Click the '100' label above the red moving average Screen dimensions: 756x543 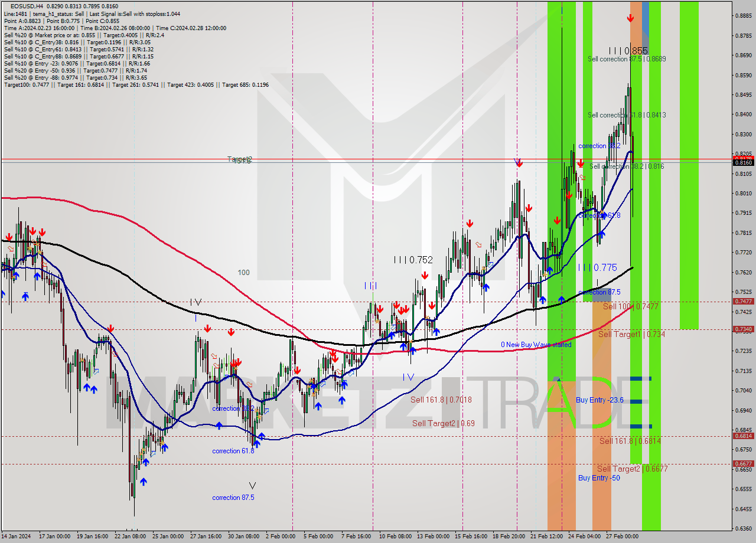coord(244,273)
